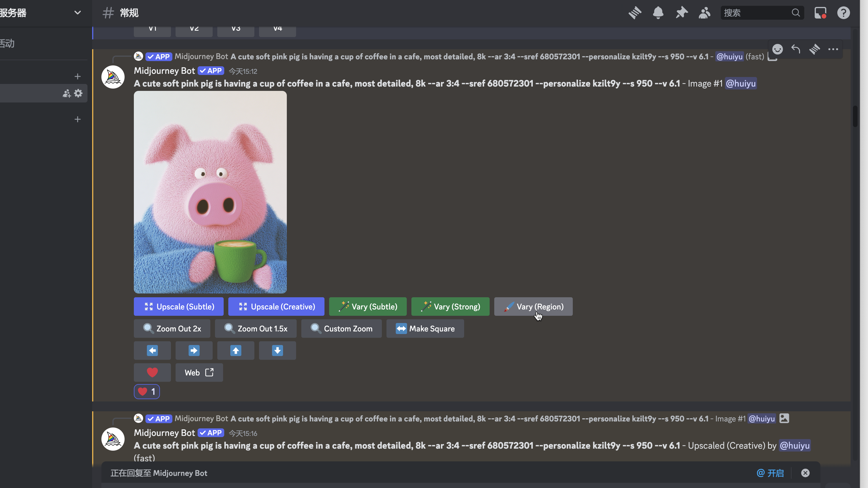Click Zoom Out 2x button
This screenshot has width=868, height=488.
(x=172, y=329)
